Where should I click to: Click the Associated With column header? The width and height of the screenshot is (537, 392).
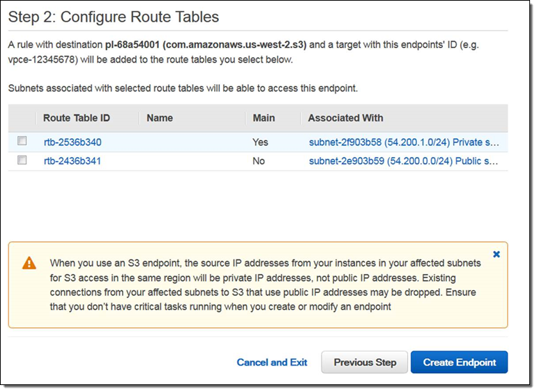coord(345,118)
